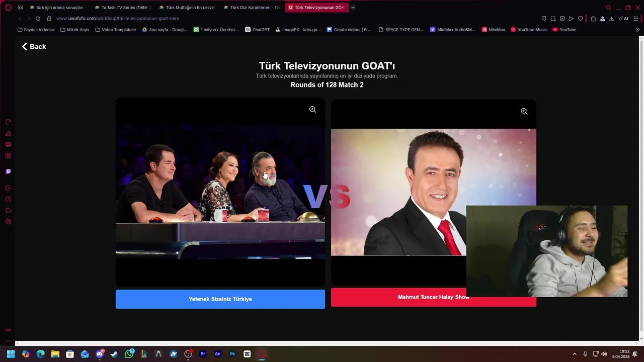
Task: Open GX Control speedometer in sidebar
Action: pyautogui.click(x=8, y=122)
